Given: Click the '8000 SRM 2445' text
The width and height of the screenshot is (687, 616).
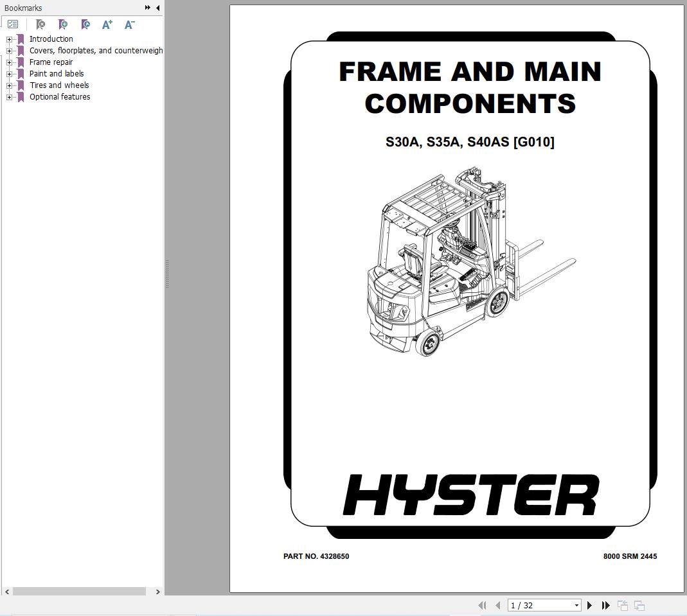Looking at the screenshot, I should point(630,556).
